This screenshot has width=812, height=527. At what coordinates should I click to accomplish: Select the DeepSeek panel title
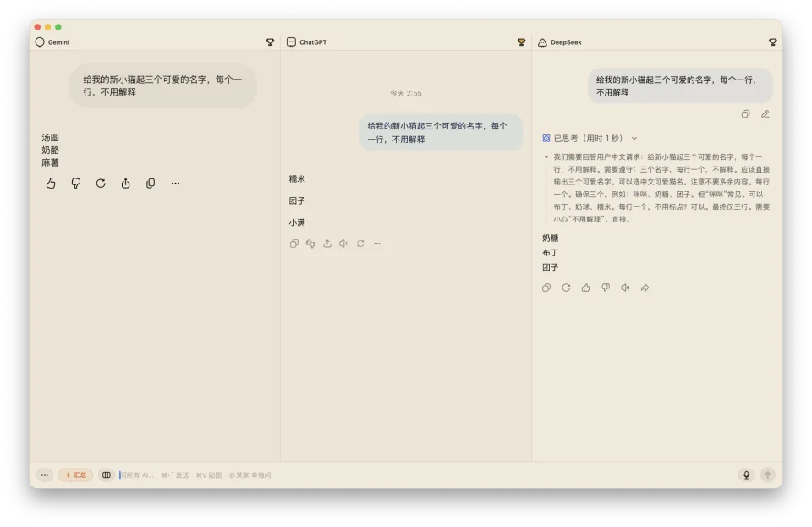point(566,42)
